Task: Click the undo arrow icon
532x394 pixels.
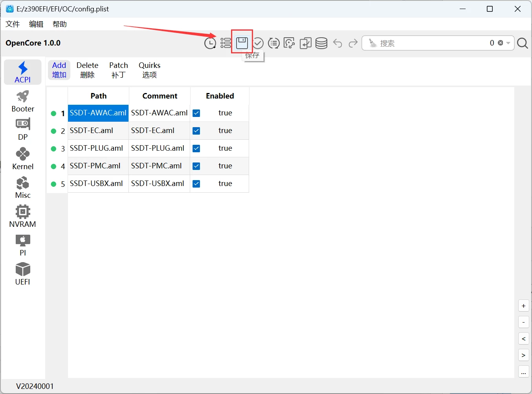Action: [338, 43]
